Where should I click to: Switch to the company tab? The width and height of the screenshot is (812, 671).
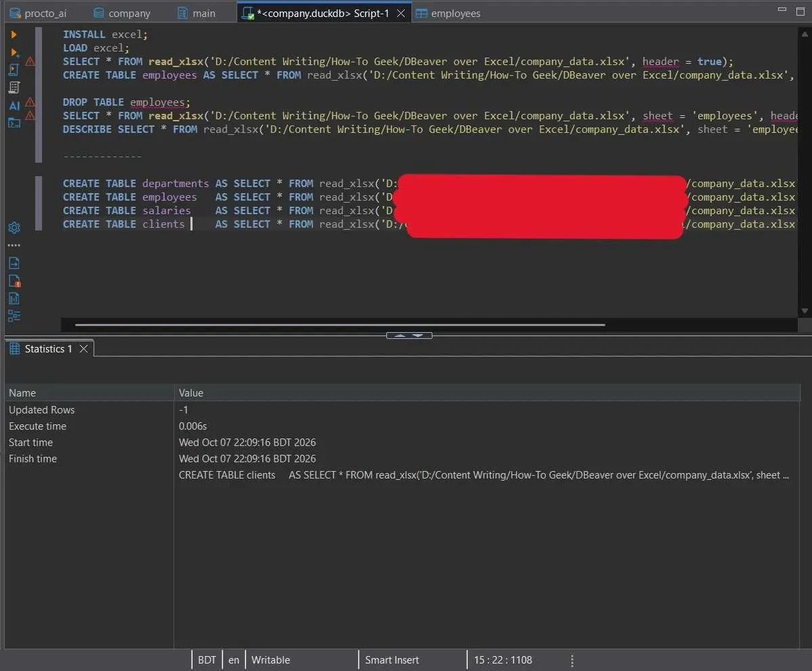(x=122, y=14)
